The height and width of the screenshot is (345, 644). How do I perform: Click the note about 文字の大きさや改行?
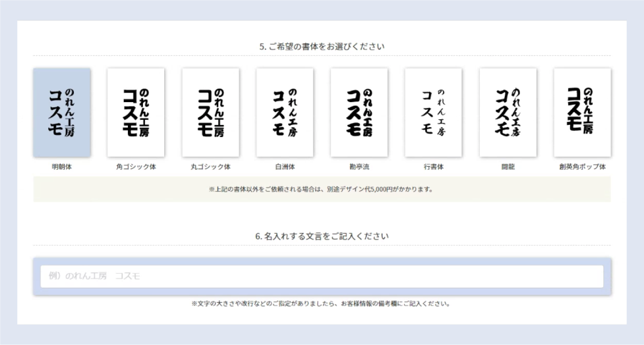coord(321,304)
